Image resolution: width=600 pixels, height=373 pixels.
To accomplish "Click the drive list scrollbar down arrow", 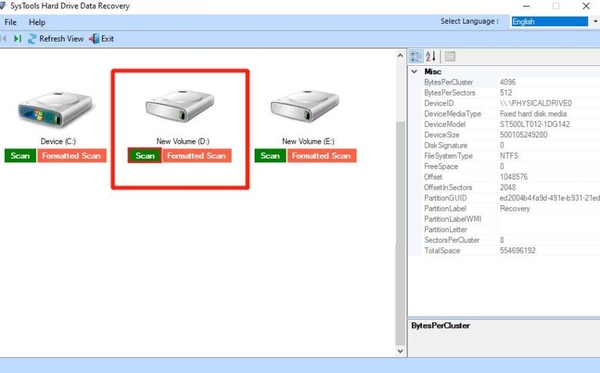I will coord(400,351).
